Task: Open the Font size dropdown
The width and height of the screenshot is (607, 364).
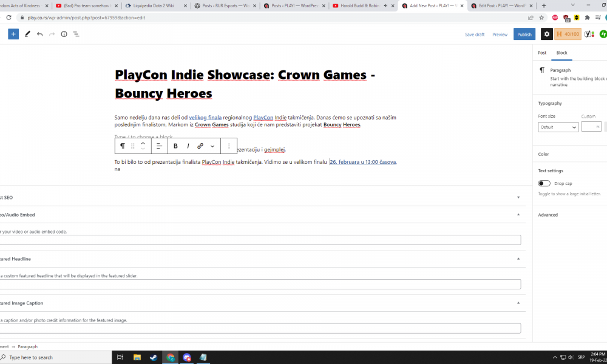Action: pos(558,127)
